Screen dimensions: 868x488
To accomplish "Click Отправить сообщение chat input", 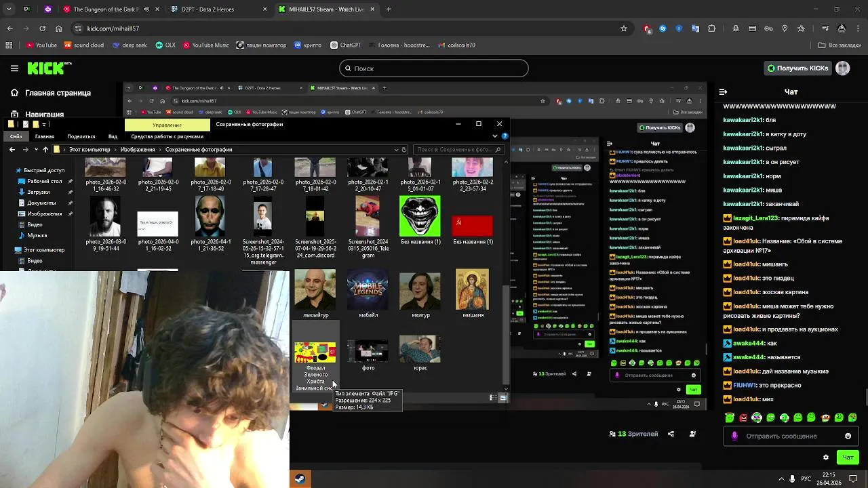I will pyautogui.click(x=789, y=436).
